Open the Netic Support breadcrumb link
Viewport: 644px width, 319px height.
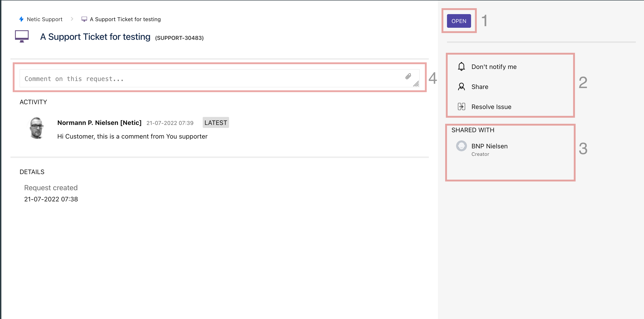pos(45,19)
